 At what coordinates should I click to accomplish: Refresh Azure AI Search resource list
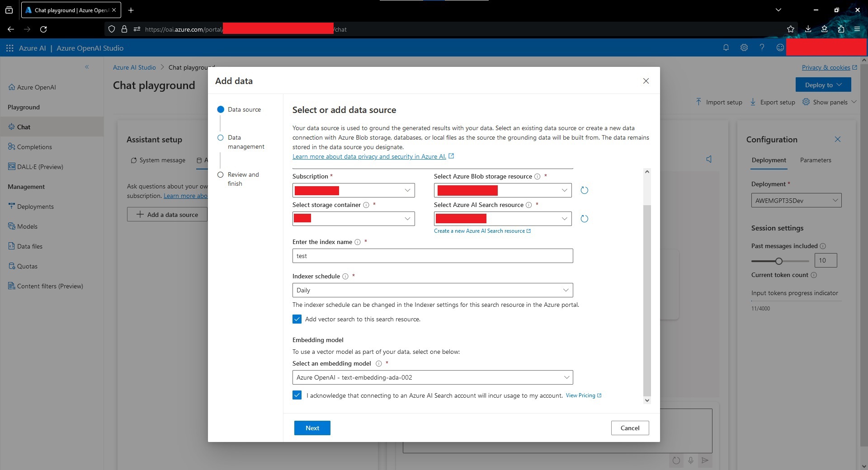click(585, 219)
